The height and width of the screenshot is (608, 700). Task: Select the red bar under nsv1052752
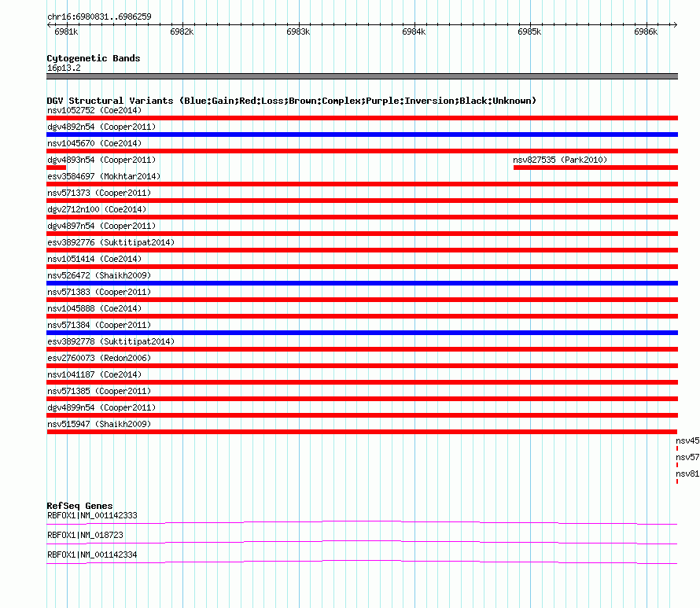(362, 118)
